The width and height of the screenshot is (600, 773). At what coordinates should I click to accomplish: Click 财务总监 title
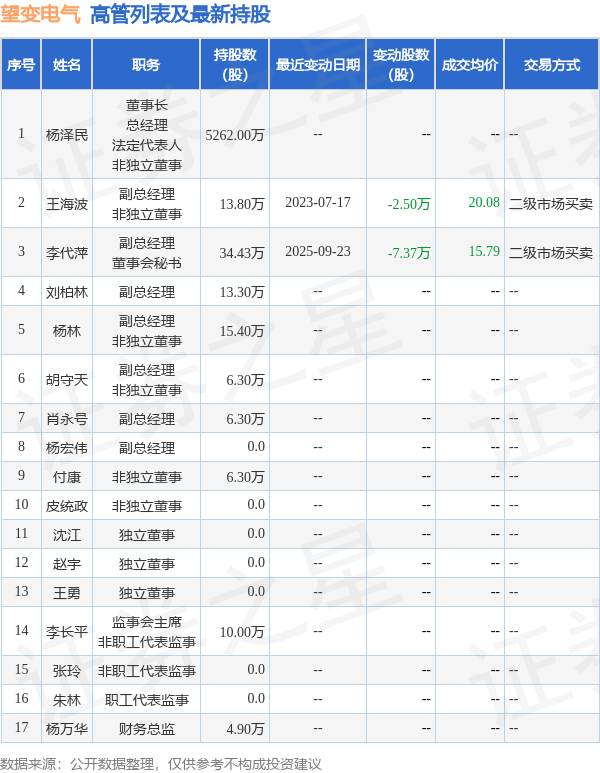146,729
